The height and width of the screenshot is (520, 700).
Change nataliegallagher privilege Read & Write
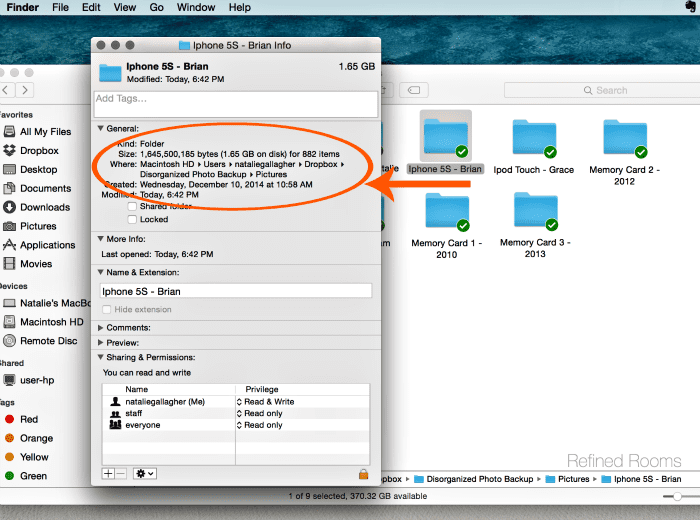tap(266, 402)
